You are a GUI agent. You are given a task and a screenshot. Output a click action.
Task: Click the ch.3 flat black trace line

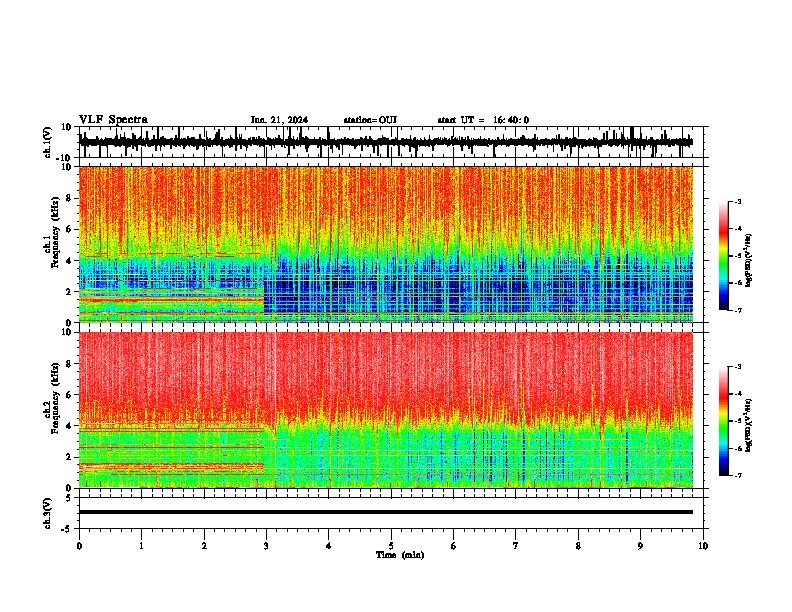386,512
